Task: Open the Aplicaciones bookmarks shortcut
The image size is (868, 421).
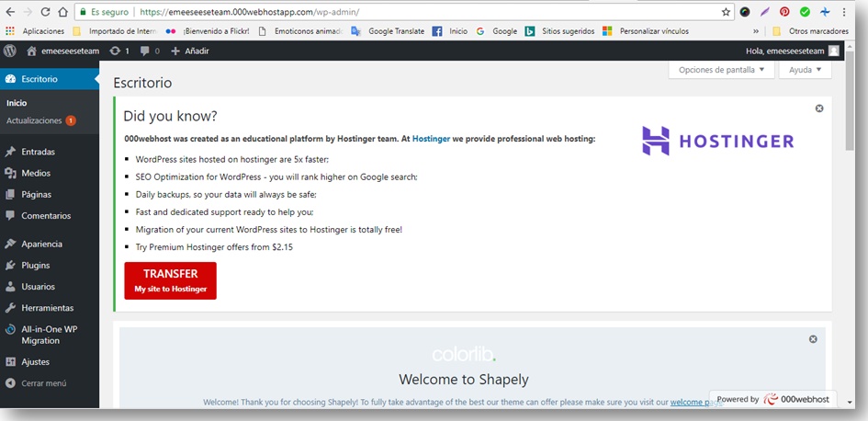Action: 36,31
